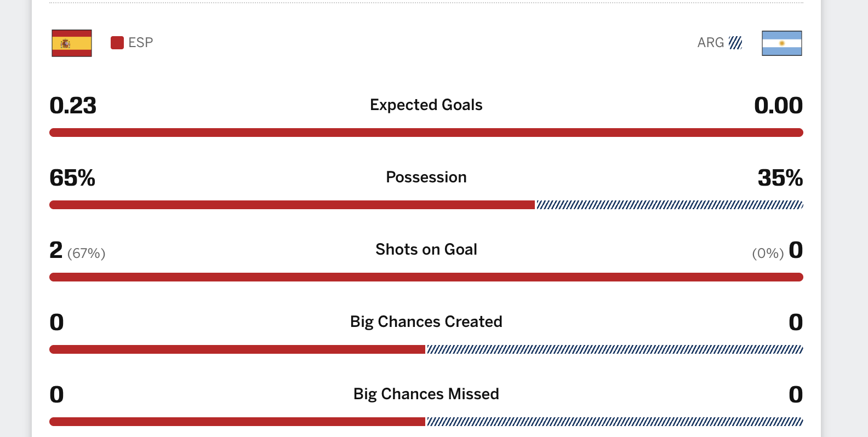Click the striped Big Chances Created bar
Image resolution: width=868 pixels, height=437 pixels.
tap(615, 349)
